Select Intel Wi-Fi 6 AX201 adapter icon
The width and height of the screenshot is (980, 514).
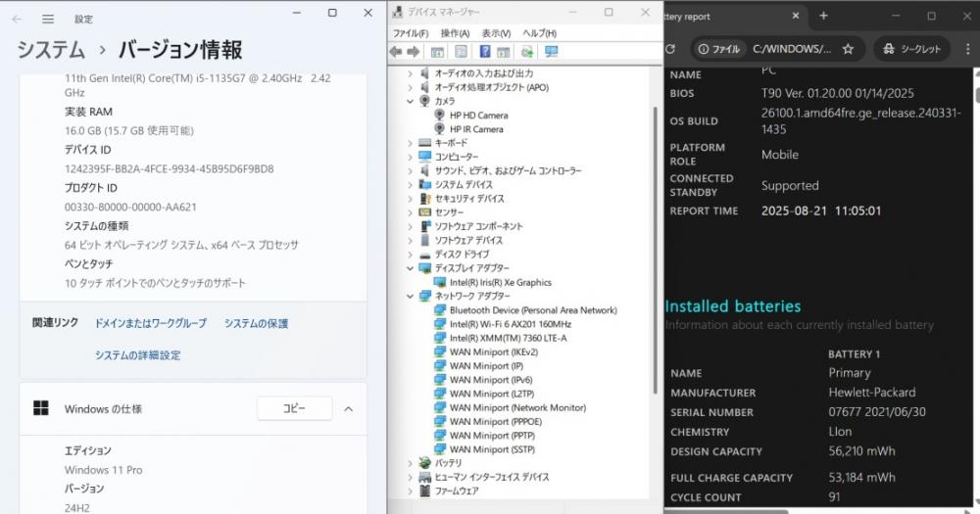(x=439, y=324)
